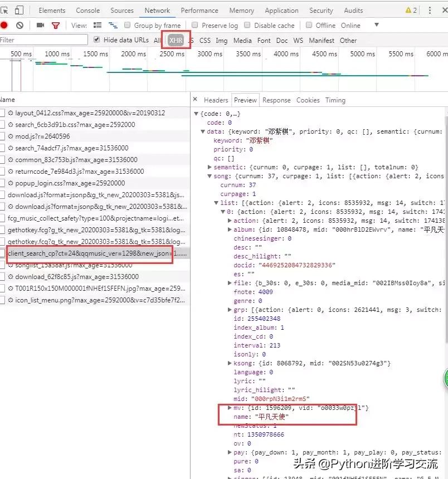
Task: Enable the Preserve log checkbox
Action: tap(194, 25)
